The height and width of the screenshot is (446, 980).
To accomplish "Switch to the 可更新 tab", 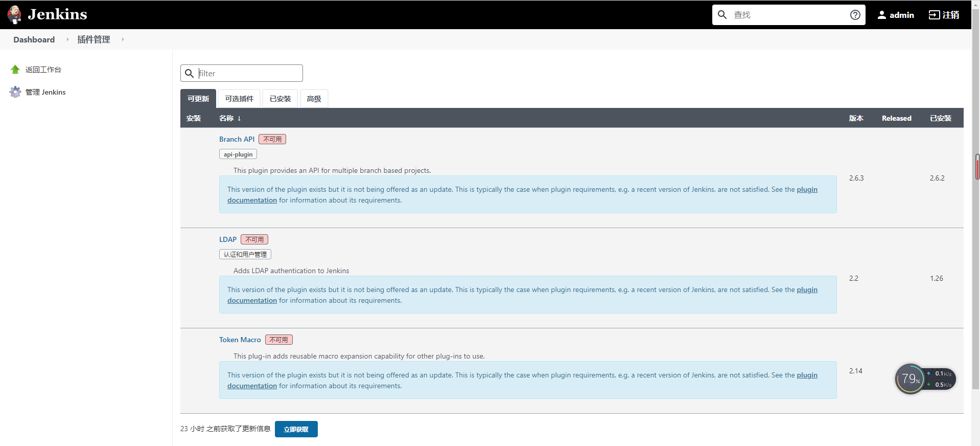I will [198, 99].
